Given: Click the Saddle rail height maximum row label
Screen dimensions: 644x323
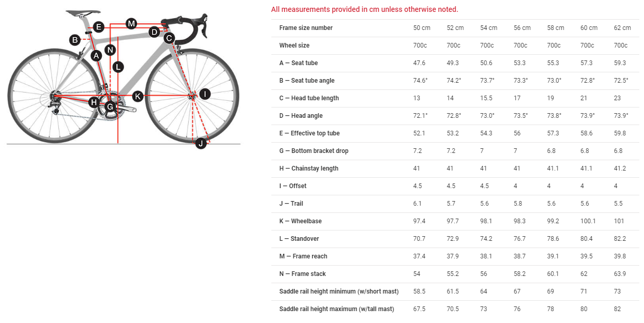Looking at the screenshot, I should click(x=336, y=309).
